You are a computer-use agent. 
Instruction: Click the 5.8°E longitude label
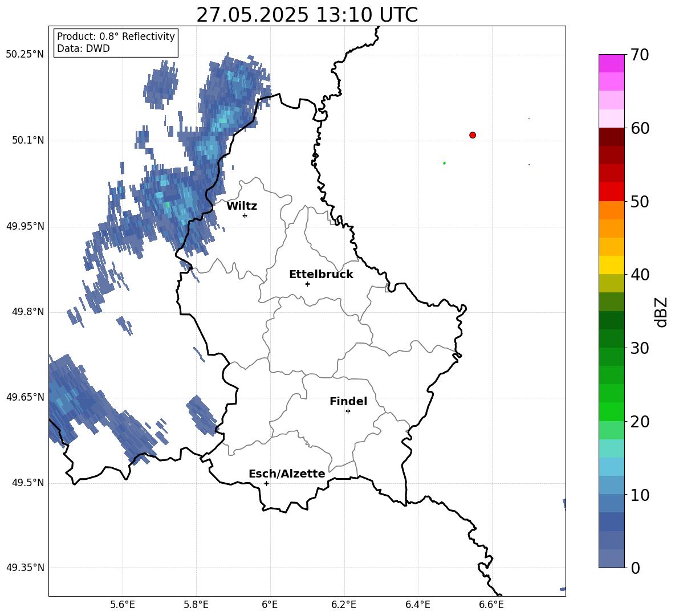(196, 605)
